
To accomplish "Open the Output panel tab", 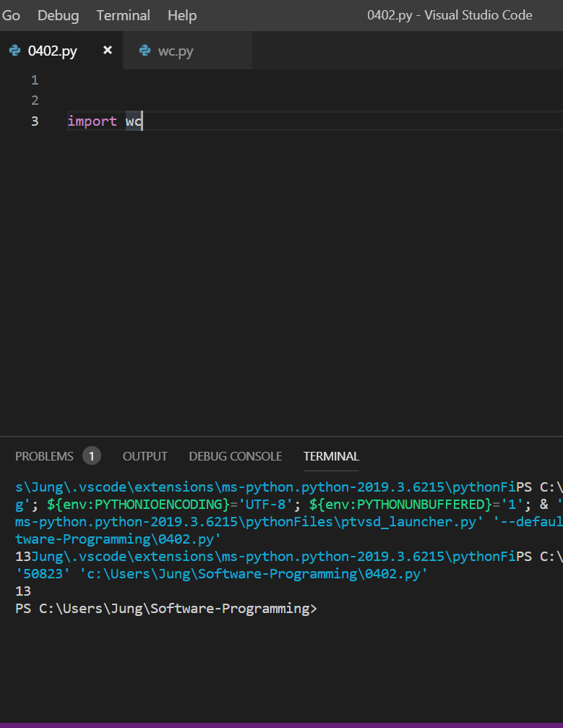I will click(145, 456).
